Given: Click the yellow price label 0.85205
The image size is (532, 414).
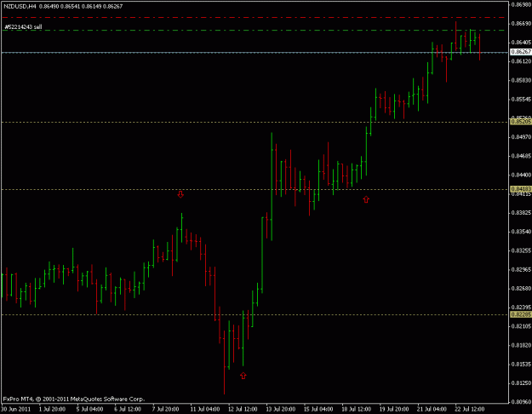Looking at the screenshot, I should click(x=521, y=122).
